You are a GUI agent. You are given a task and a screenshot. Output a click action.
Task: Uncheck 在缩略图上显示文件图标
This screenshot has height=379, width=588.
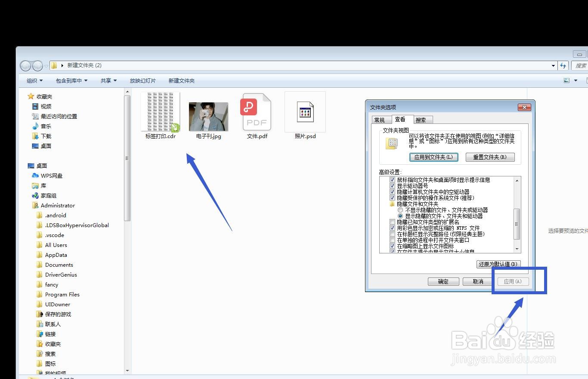click(392, 246)
